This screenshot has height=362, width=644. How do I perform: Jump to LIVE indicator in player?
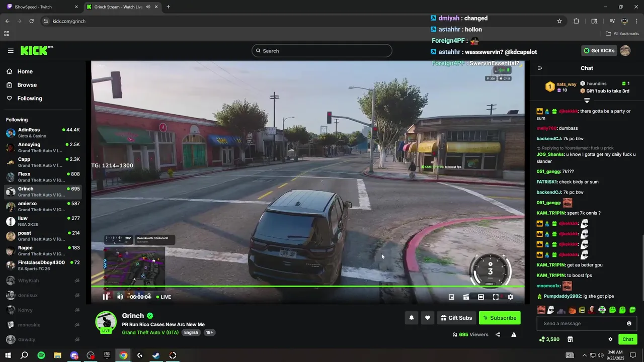[164, 297]
